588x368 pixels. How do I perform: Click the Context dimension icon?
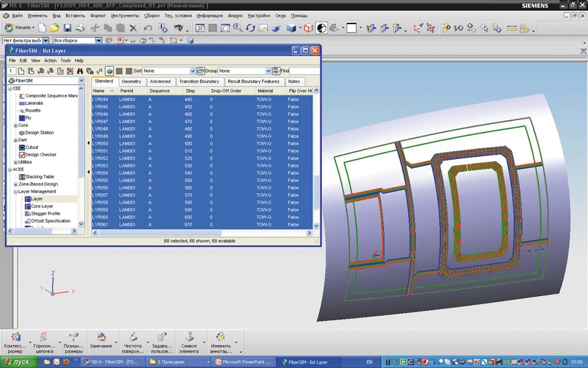pos(15,343)
